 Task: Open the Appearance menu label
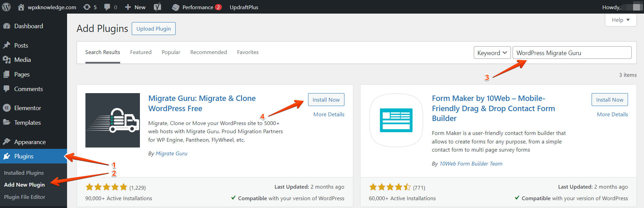click(x=30, y=142)
